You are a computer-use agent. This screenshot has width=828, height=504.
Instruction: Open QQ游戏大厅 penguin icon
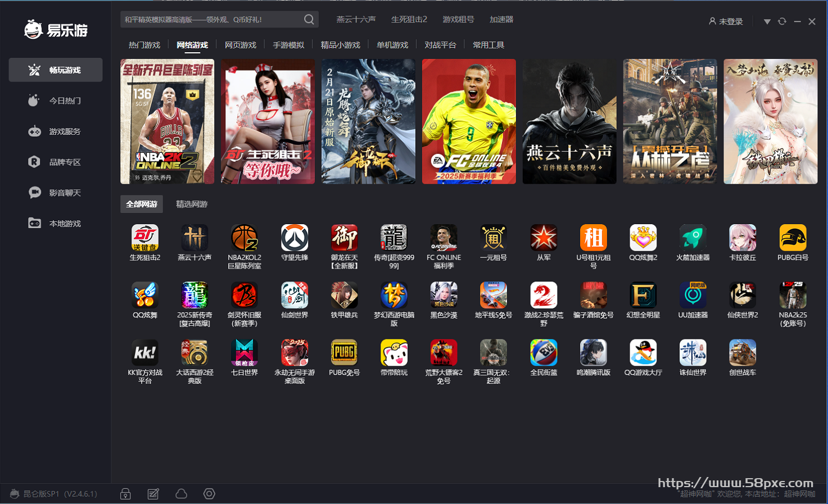coord(643,352)
